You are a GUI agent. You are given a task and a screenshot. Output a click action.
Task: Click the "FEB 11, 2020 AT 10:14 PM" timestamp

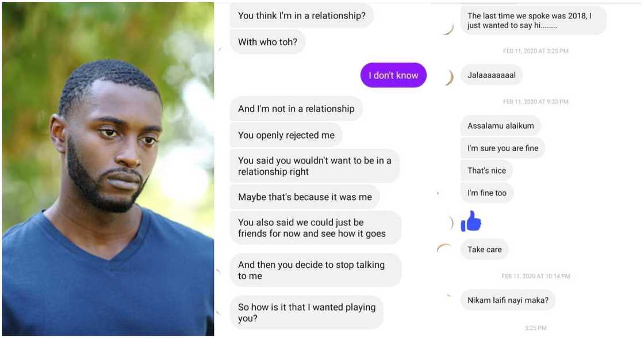coord(535,276)
